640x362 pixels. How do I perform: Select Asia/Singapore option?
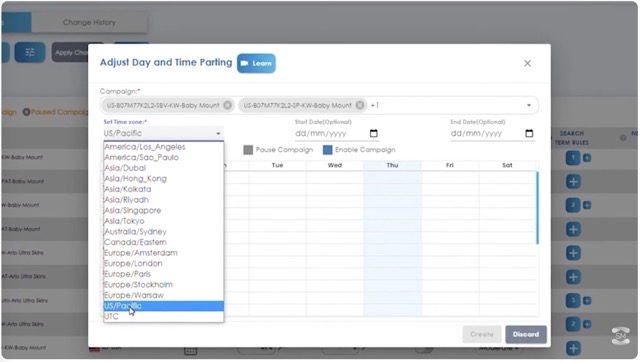(163, 211)
